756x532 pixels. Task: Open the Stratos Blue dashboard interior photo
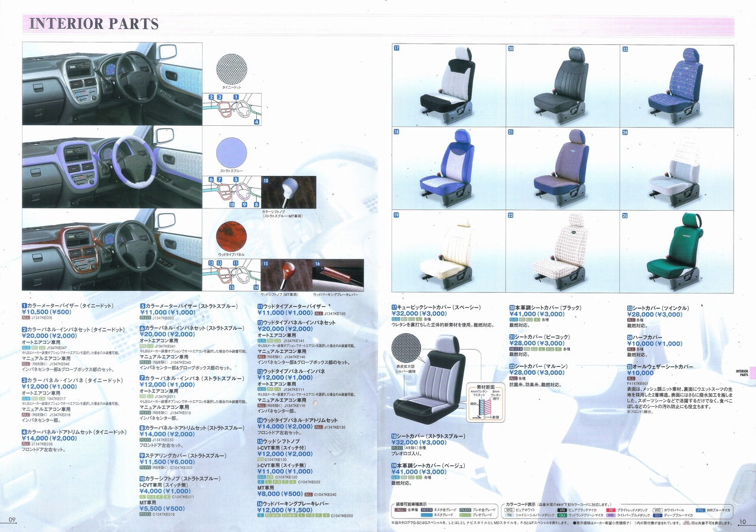point(112,167)
